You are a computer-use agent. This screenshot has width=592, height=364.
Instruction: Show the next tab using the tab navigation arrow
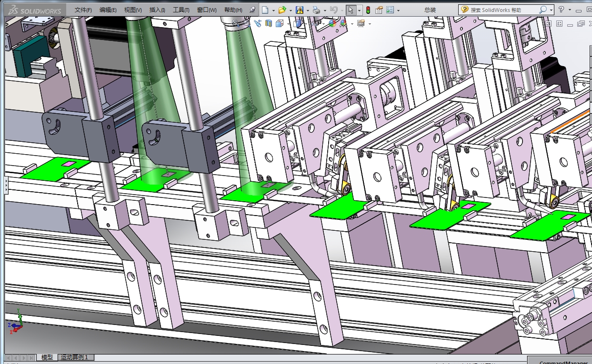[23, 357]
